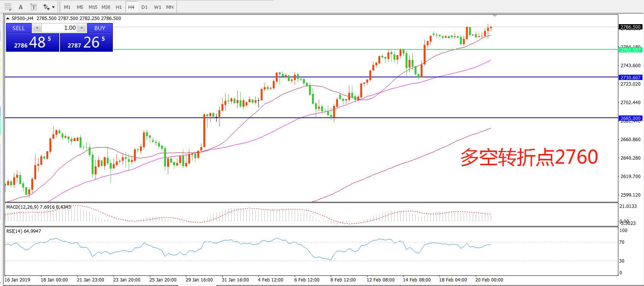The width and height of the screenshot is (644, 286).
Task: Click the arrows objects tool icon
Action: (x=46, y=7)
